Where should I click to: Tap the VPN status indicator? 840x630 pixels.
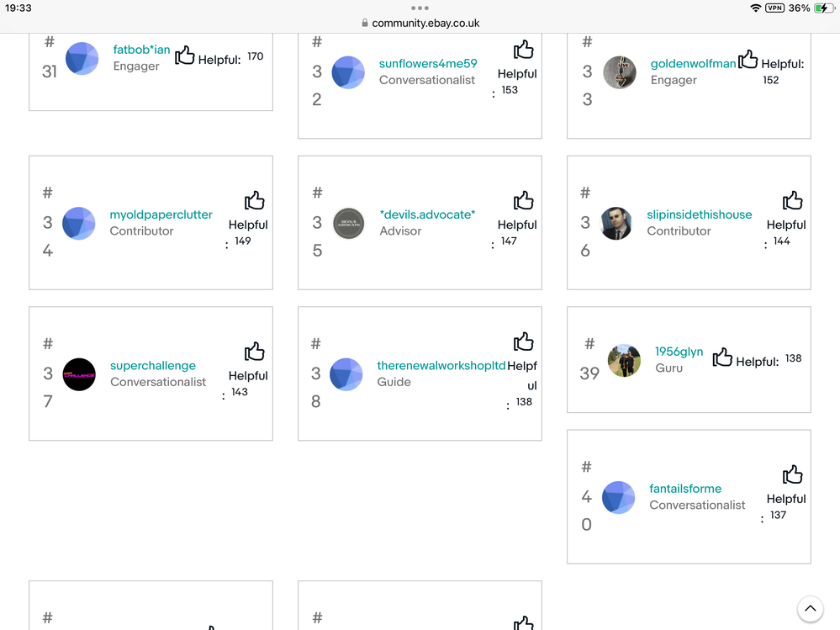774,8
